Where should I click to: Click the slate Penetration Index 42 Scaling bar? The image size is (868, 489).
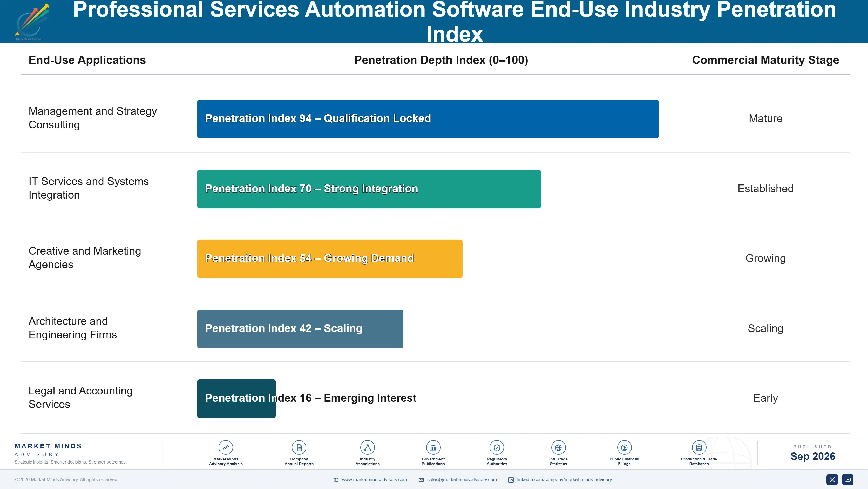click(x=300, y=329)
